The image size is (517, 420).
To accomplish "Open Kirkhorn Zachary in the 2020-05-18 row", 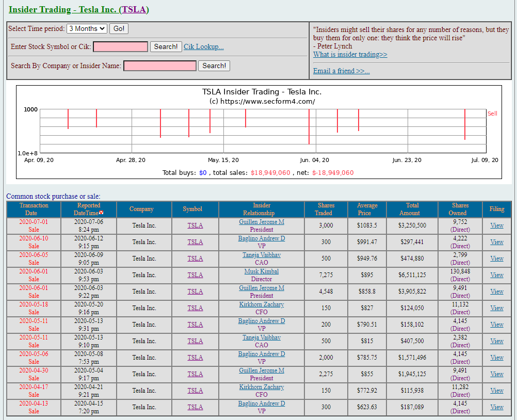I will click(x=262, y=304).
